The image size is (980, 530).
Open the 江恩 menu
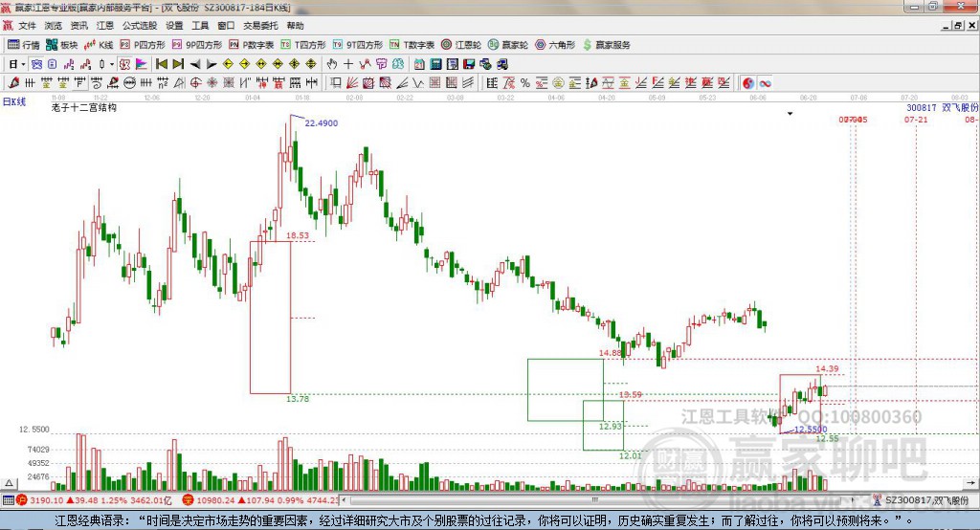pos(105,26)
